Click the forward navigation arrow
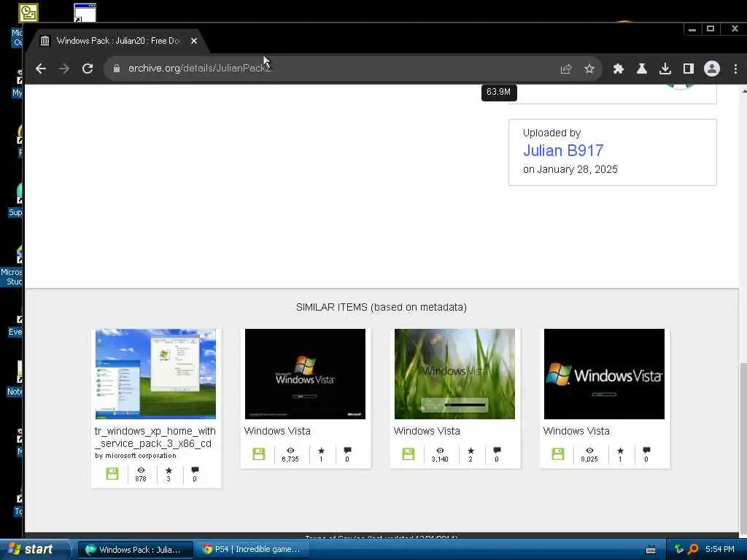 pyautogui.click(x=64, y=69)
